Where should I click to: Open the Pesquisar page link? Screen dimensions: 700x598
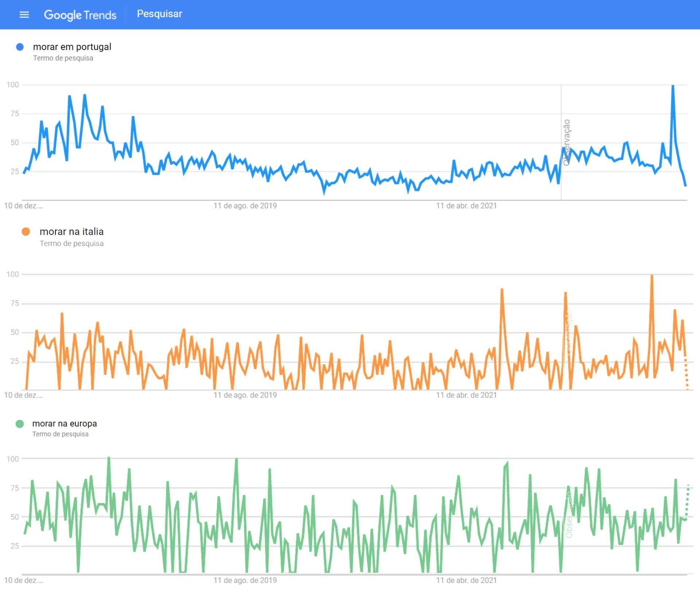click(x=159, y=14)
